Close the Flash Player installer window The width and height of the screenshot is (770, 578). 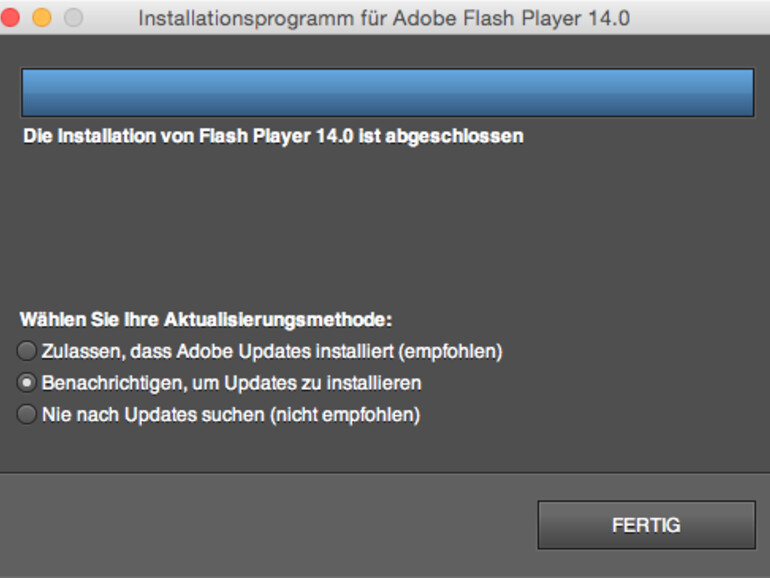[x=10, y=17]
